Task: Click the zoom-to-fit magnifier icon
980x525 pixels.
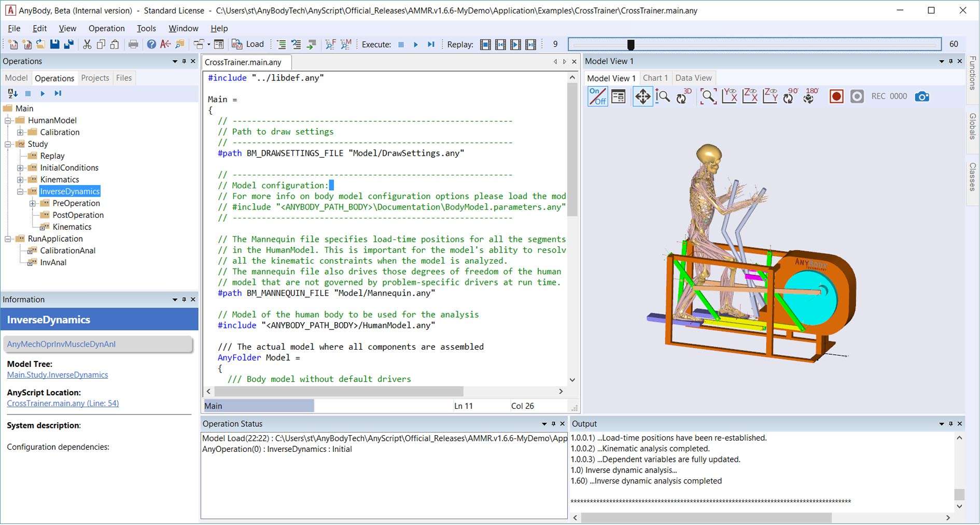Action: pyautogui.click(x=708, y=96)
